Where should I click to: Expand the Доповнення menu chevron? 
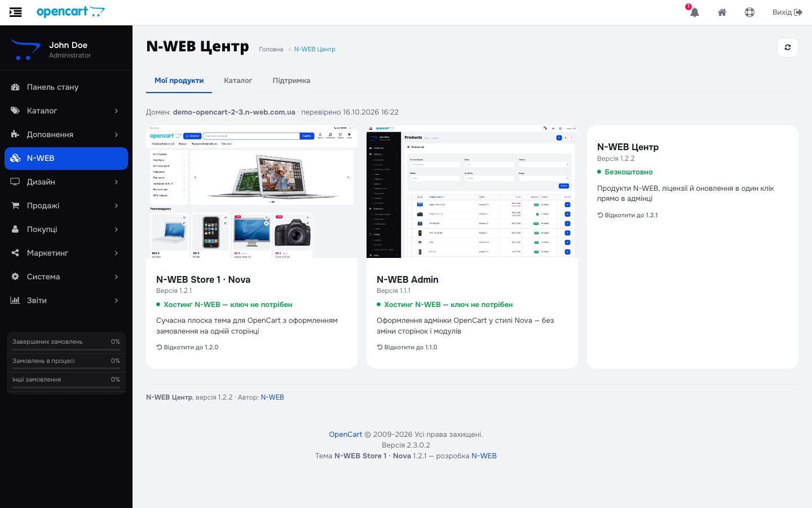point(116,134)
